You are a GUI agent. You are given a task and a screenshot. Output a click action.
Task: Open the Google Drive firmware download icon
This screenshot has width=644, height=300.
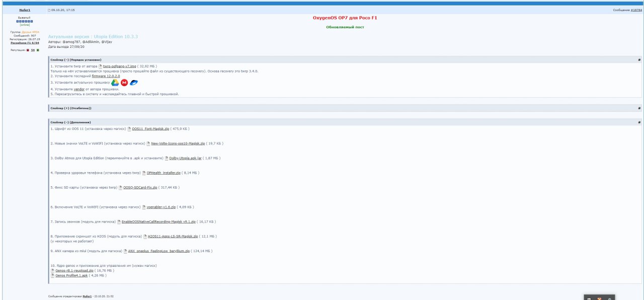[115, 83]
